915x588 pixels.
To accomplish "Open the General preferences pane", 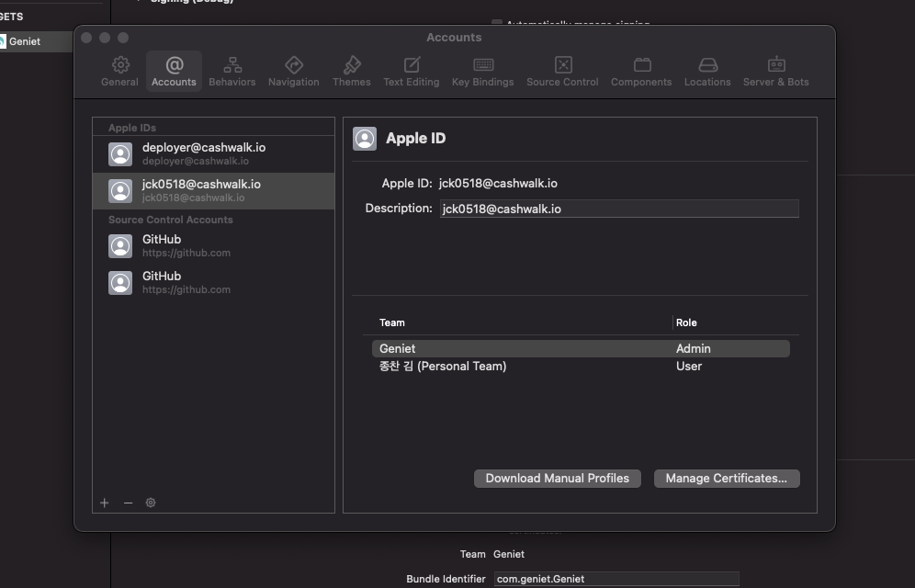I will [x=120, y=71].
